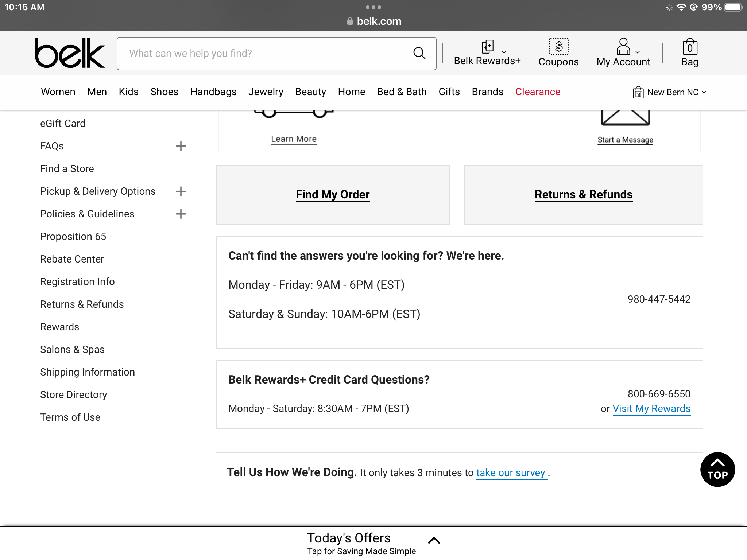Open the Jewelry menu
The height and width of the screenshot is (560, 747).
266,92
